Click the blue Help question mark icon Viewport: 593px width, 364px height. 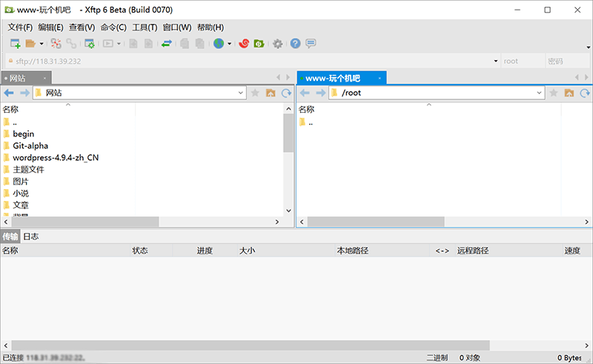point(295,44)
